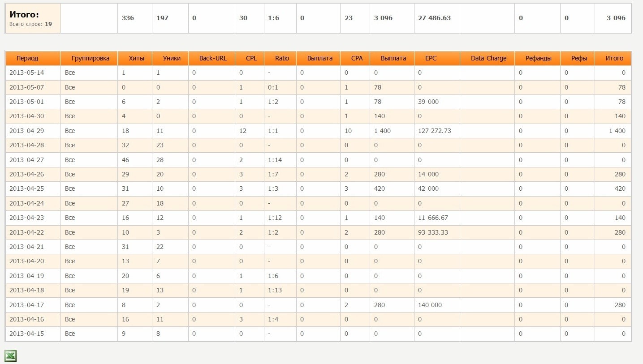The image size is (643, 364).
Task: Select the ratio 1:3
Action: (x=273, y=188)
